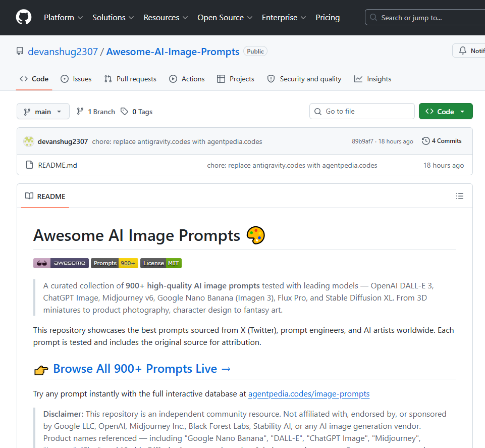Open the README.md row's commit message

point(292,165)
